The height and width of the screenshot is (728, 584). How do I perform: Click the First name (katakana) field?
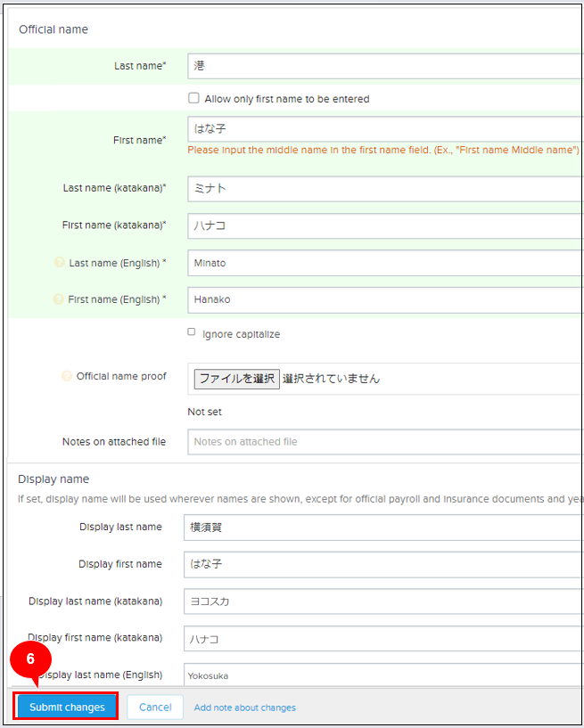coord(384,226)
